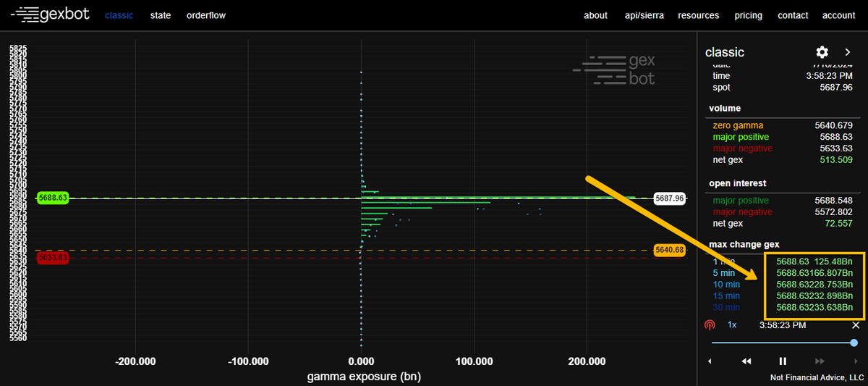Open the resources page
The image size is (868, 386).
699,15
